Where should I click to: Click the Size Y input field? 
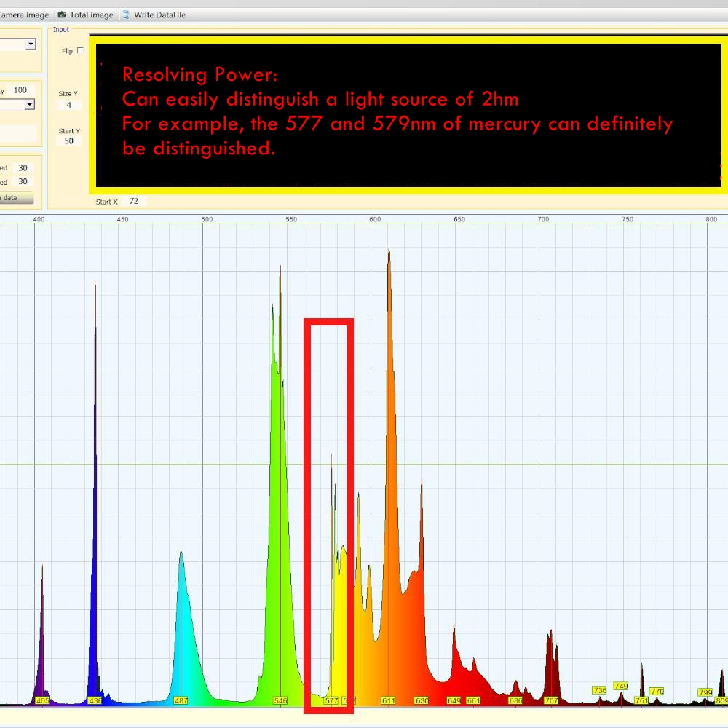tap(69, 105)
